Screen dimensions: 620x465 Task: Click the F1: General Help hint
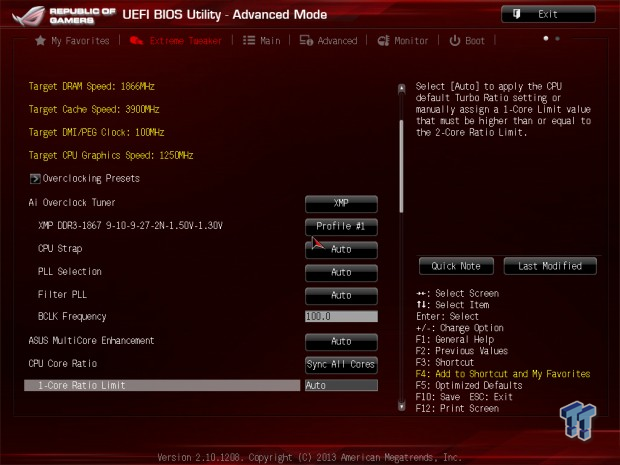455,339
